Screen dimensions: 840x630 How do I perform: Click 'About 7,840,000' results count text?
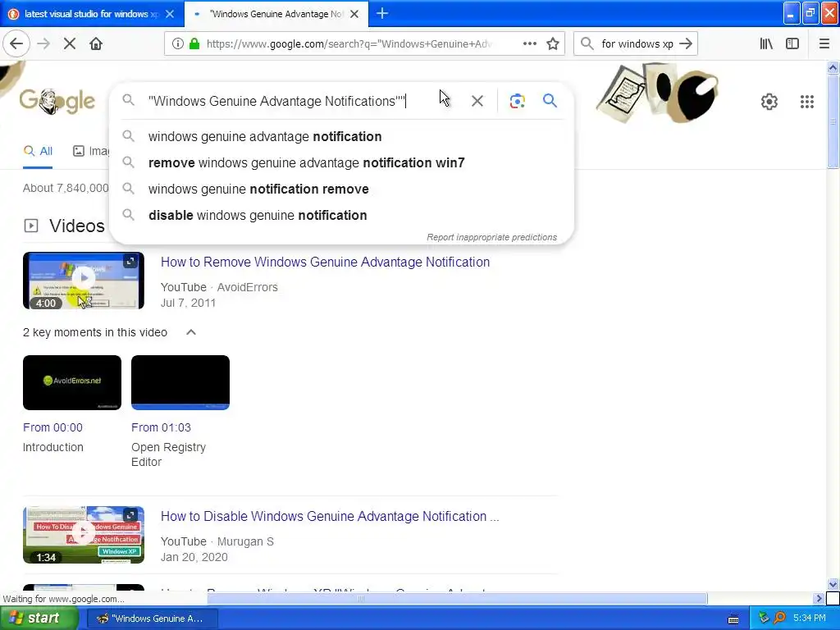66,188
